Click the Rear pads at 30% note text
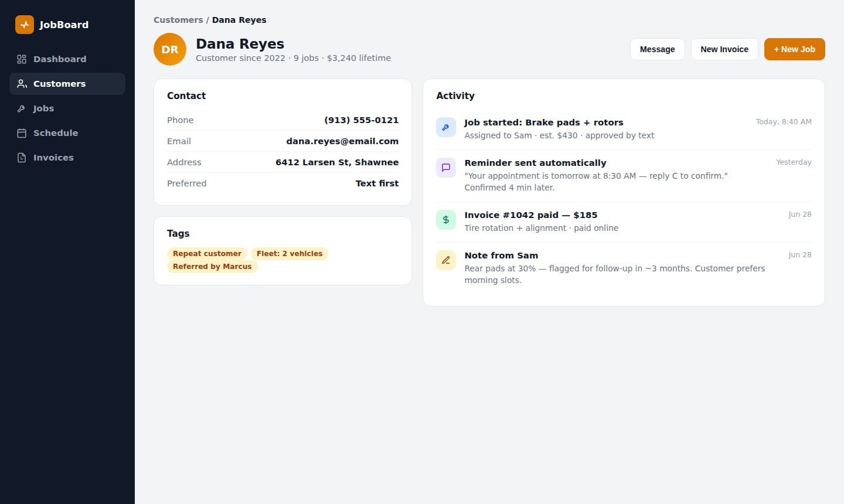844x504 pixels. (x=615, y=274)
